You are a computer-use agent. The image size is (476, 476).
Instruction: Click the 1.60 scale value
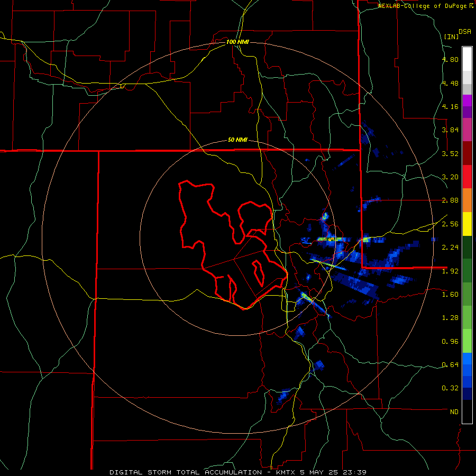pyautogui.click(x=450, y=295)
